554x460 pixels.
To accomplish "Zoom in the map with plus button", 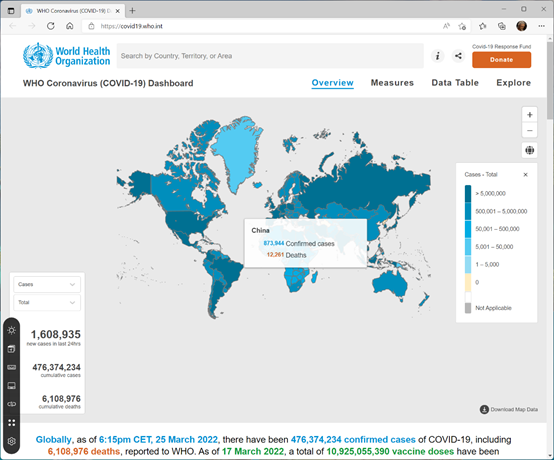I will 530,115.
